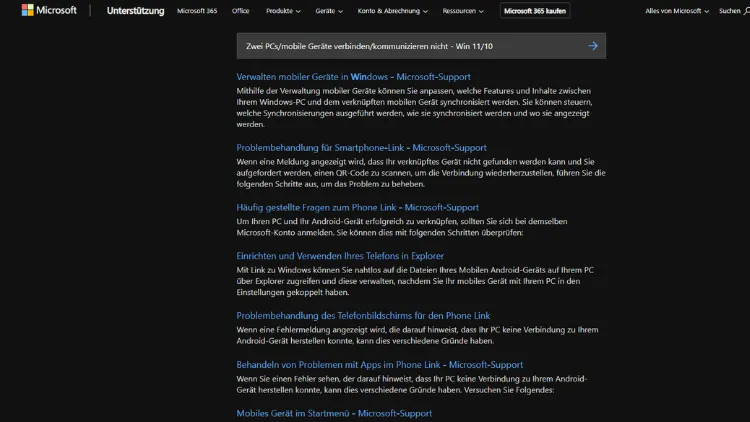750x422 pixels.
Task: Open the Office menu item
Action: click(x=241, y=11)
